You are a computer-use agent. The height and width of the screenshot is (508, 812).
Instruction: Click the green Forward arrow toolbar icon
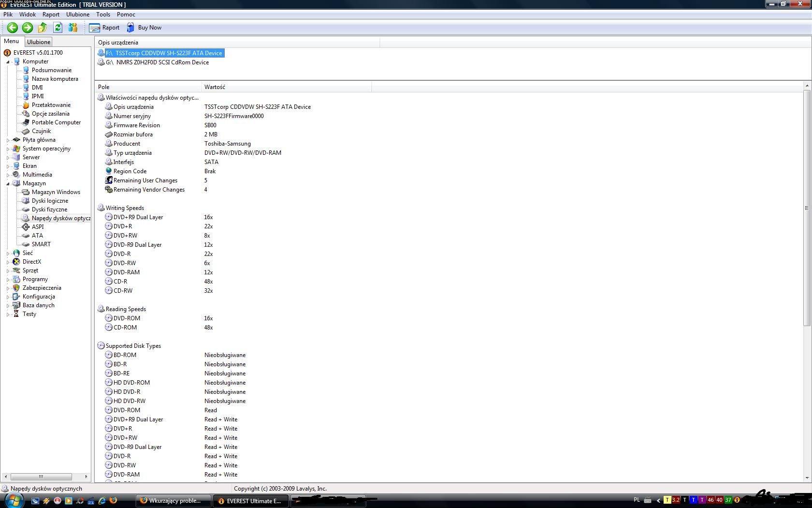28,28
